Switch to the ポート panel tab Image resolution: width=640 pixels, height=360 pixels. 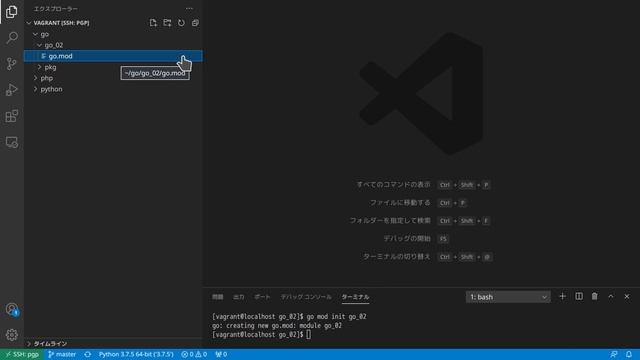[x=262, y=297]
